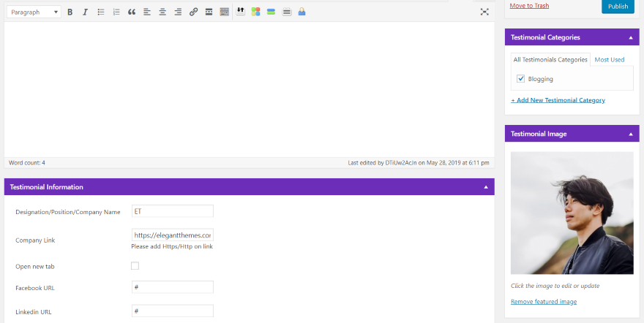This screenshot has width=644, height=323.
Task: Click 'Please add Https/Http on link' hint
Action: [x=172, y=247]
